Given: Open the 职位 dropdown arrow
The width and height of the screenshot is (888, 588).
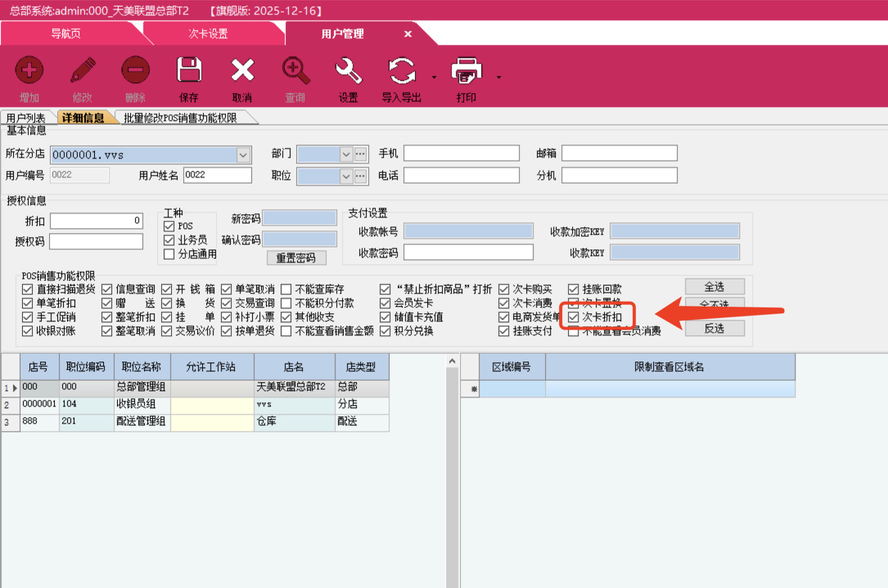Looking at the screenshot, I should point(345,176).
